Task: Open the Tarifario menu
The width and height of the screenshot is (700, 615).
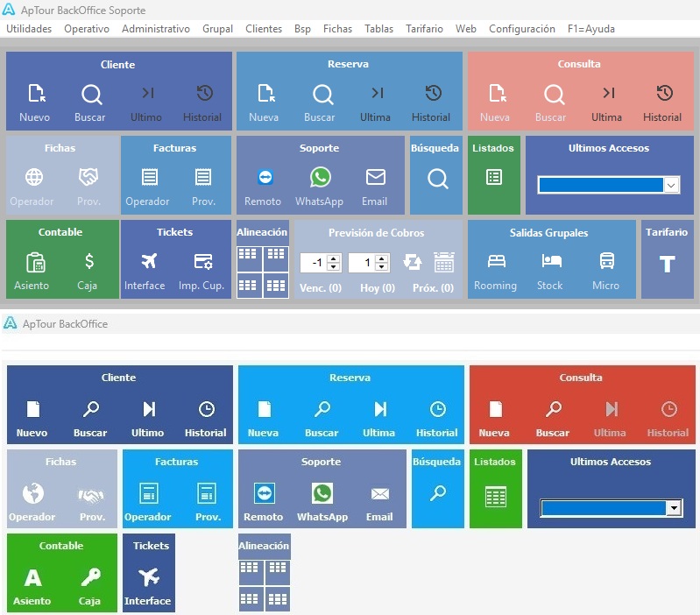Action: click(424, 29)
